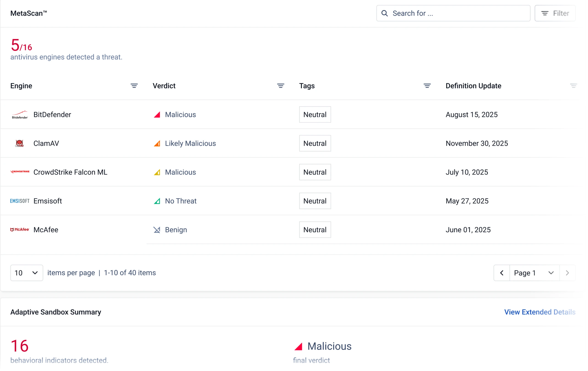Click the magnifying glass search icon

coord(385,13)
